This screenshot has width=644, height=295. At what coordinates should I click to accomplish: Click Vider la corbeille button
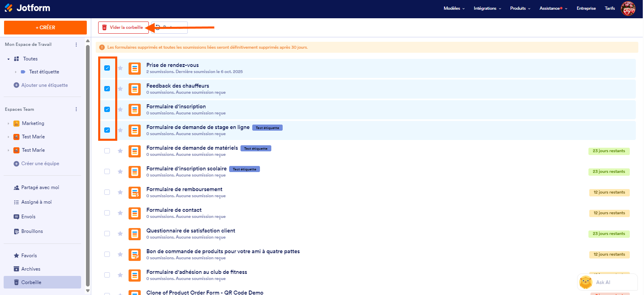(x=123, y=28)
